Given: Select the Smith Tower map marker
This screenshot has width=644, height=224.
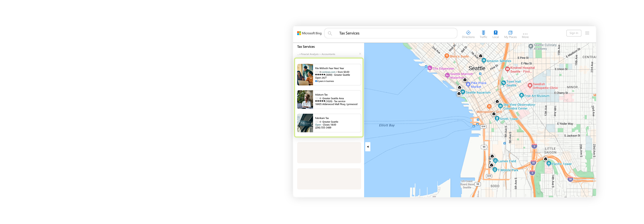Looking at the screenshot, I should 497,118.
